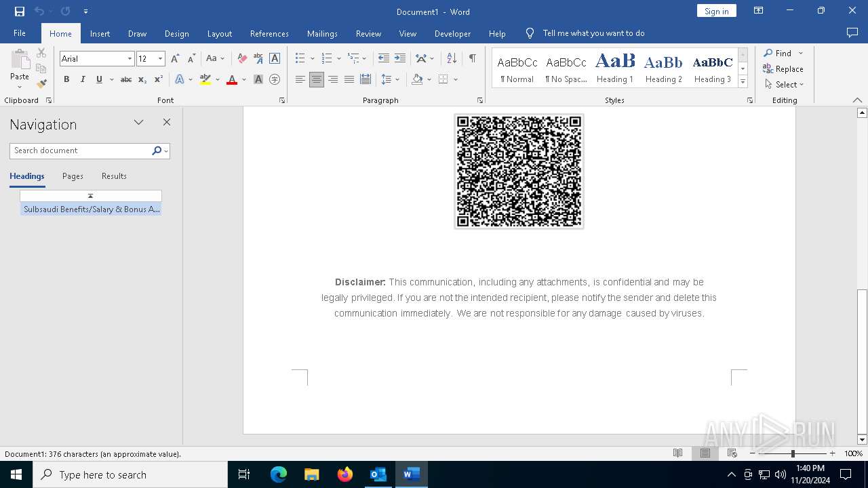Apply the No Spacing style
This screenshot has height=488, width=868.
click(566, 68)
